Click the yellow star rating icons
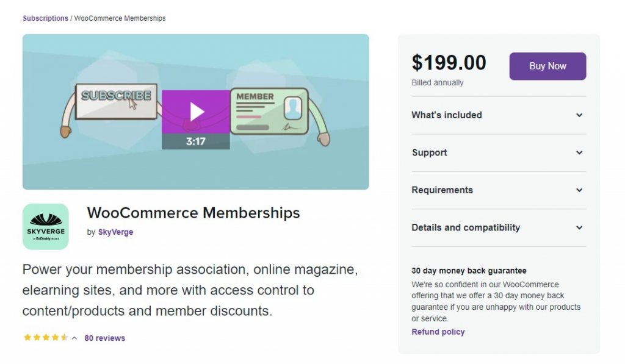Image resolution: width=625 pixels, height=364 pixels. pyautogui.click(x=46, y=338)
